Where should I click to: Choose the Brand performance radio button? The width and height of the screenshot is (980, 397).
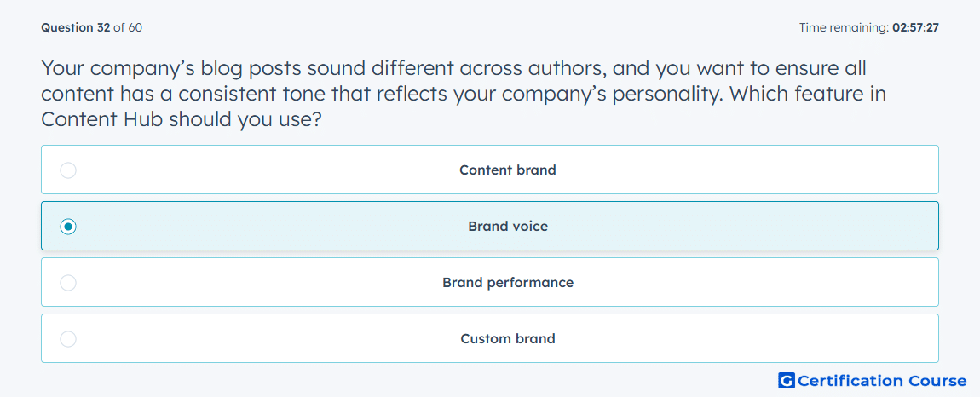pyautogui.click(x=68, y=283)
